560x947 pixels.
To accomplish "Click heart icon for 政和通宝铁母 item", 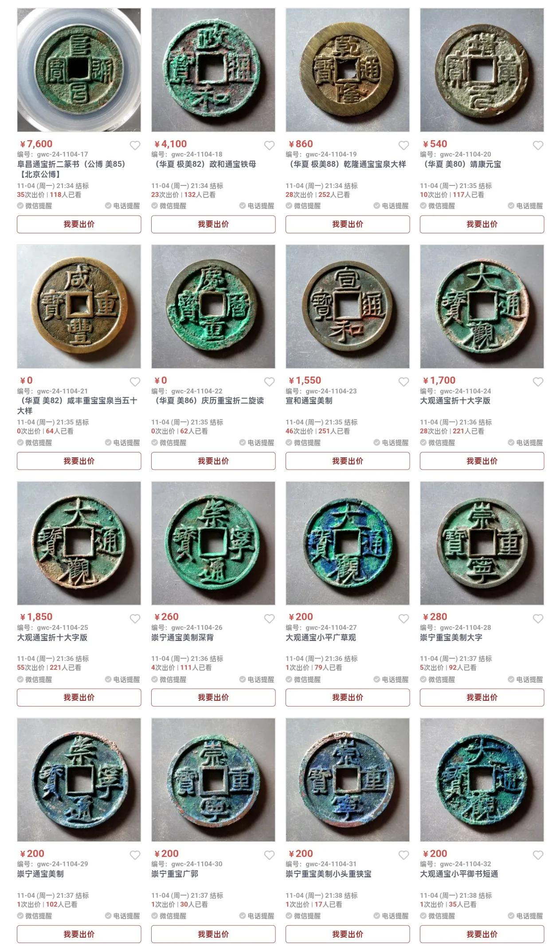I will click(x=270, y=145).
